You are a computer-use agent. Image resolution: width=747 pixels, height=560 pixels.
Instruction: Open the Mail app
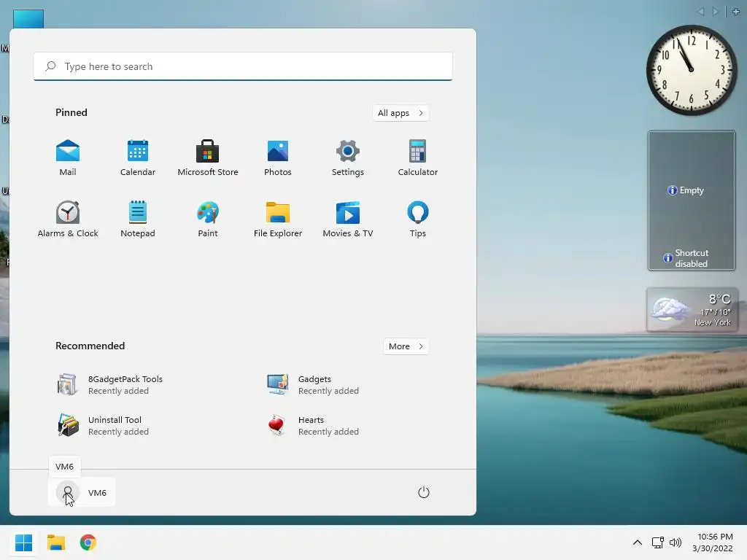(68, 158)
